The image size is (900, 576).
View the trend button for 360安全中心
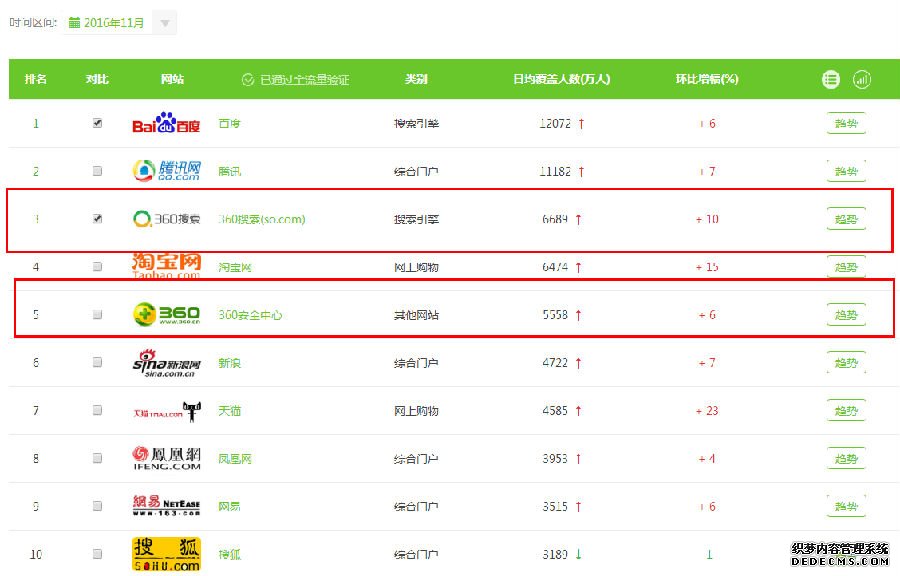[x=846, y=315]
